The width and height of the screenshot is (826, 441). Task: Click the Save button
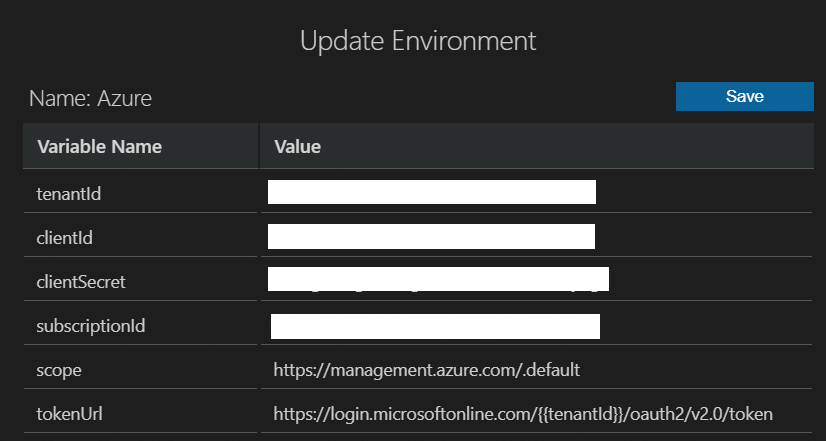click(744, 96)
